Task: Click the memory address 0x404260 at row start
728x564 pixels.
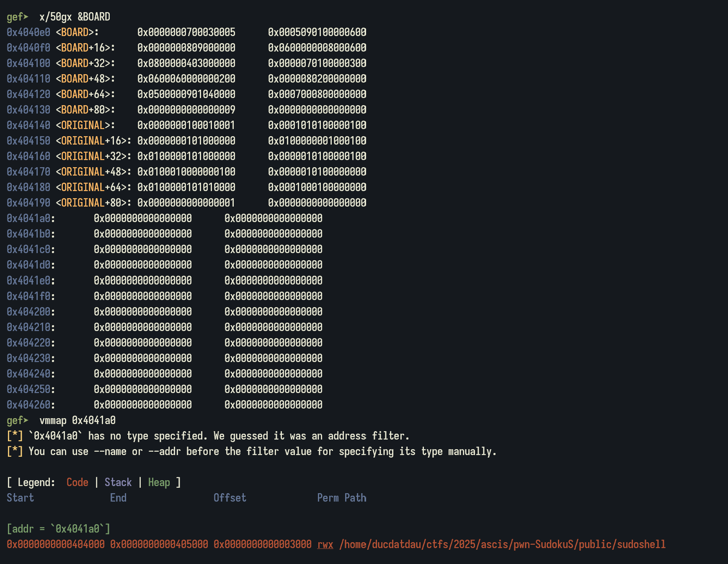Action: pos(28,405)
